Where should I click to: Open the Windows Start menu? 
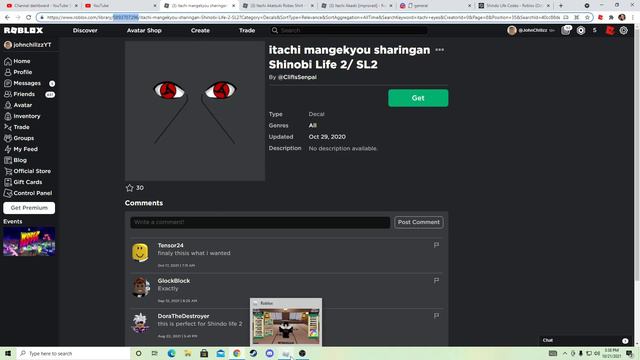coord(8,353)
